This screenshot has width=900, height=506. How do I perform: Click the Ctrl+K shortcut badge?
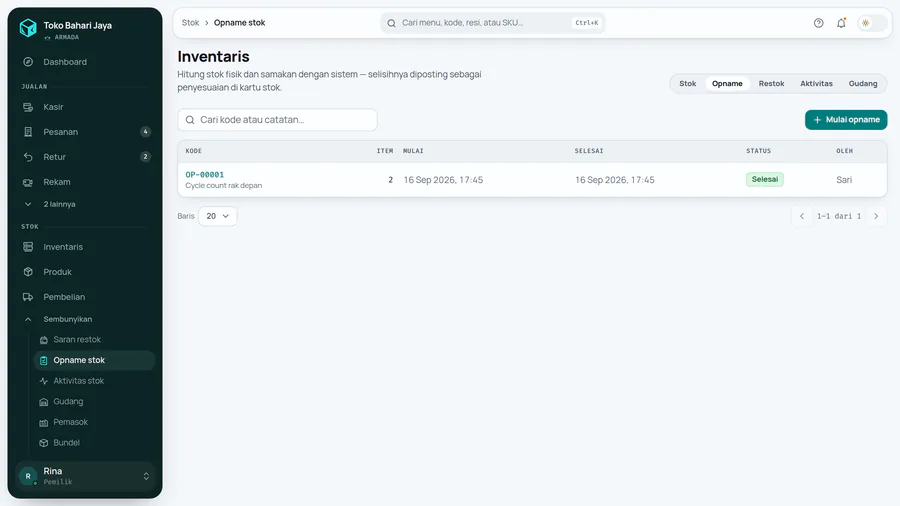[587, 23]
